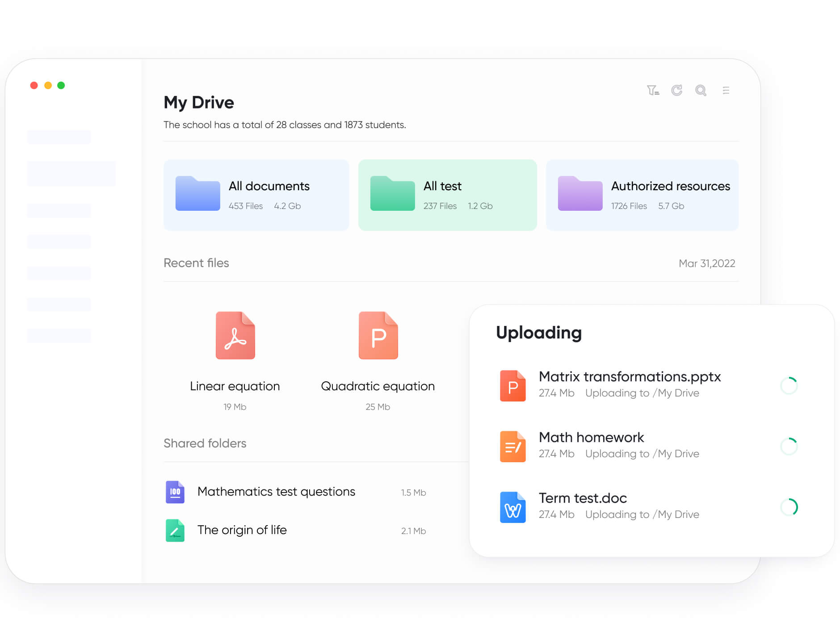The width and height of the screenshot is (840, 643).
Task: Open the hamburger menu icon
Action: (x=726, y=91)
